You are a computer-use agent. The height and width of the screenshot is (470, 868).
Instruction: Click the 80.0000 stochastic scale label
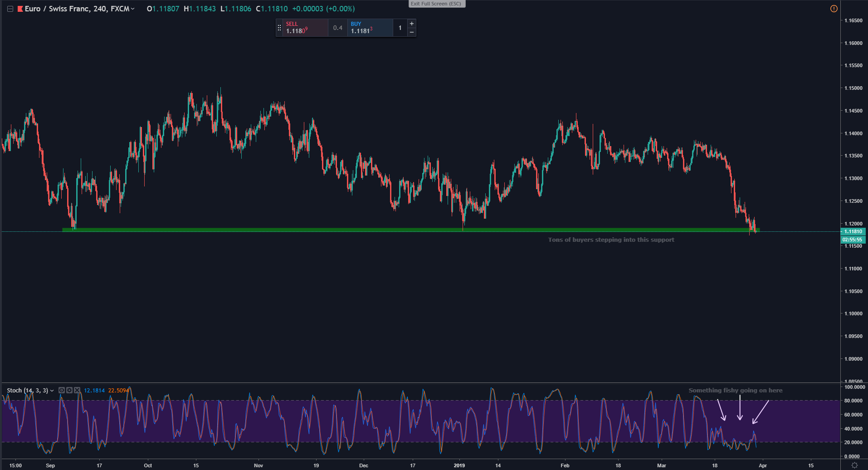pyautogui.click(x=853, y=401)
